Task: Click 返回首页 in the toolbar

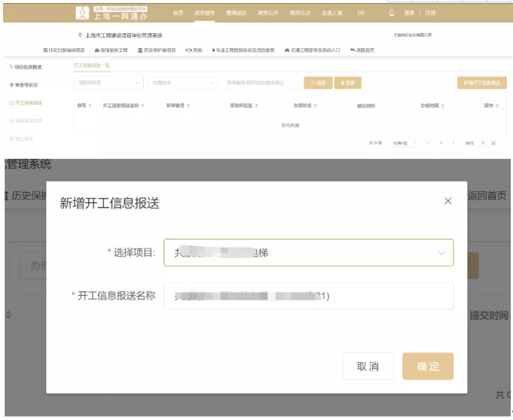Action: (362, 50)
